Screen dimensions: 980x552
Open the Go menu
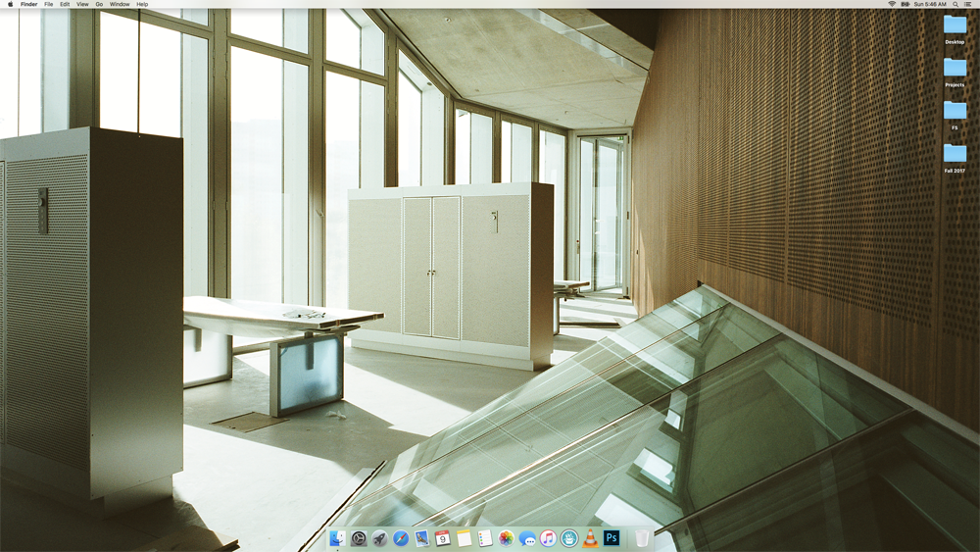[x=99, y=4]
